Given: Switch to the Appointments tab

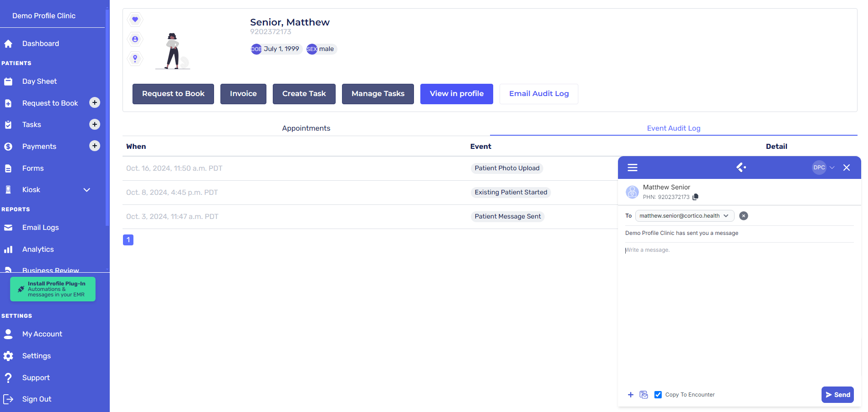Looking at the screenshot, I should pyautogui.click(x=306, y=128).
